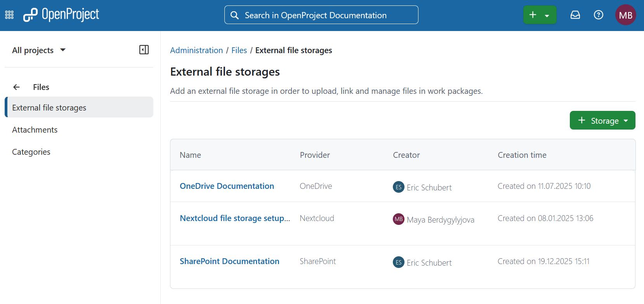Click the Creator column header
The height and width of the screenshot is (304, 644).
(x=406, y=155)
